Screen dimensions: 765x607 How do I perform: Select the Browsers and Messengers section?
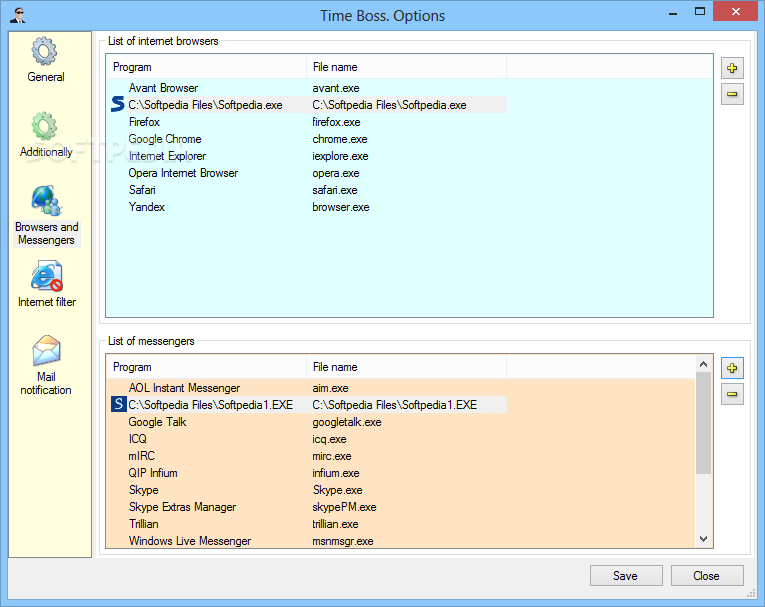46,216
